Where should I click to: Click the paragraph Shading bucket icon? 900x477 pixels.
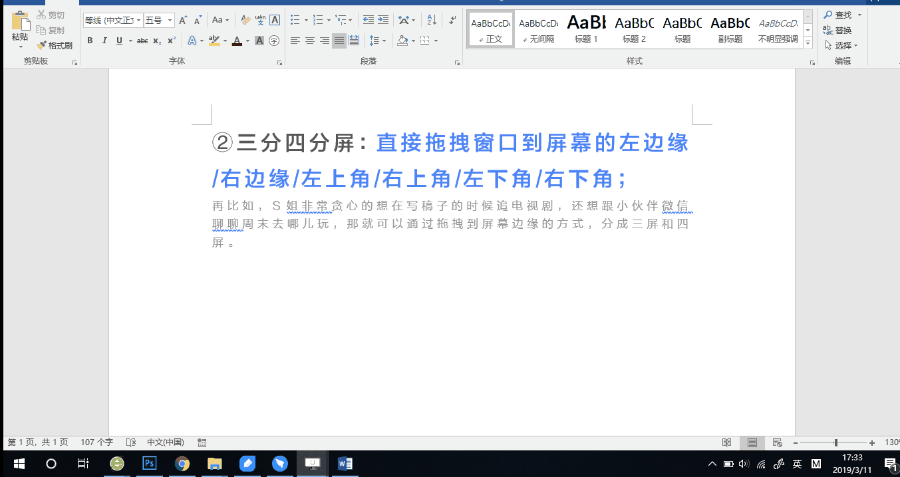[x=402, y=41]
